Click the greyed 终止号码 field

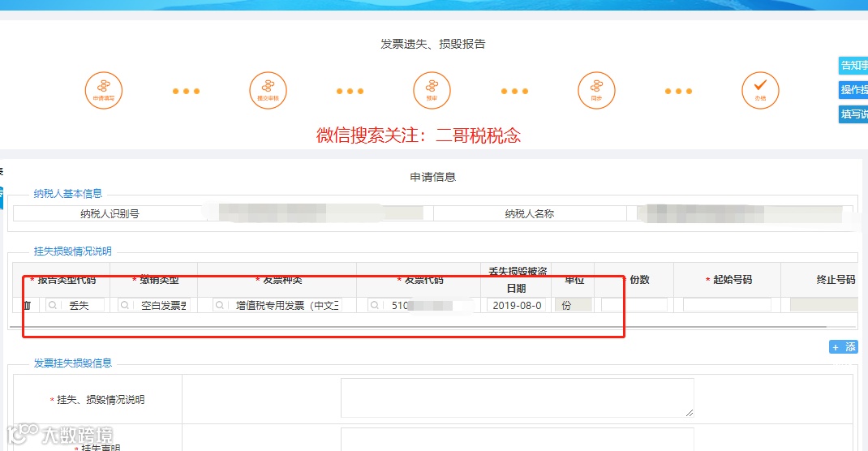click(x=823, y=305)
